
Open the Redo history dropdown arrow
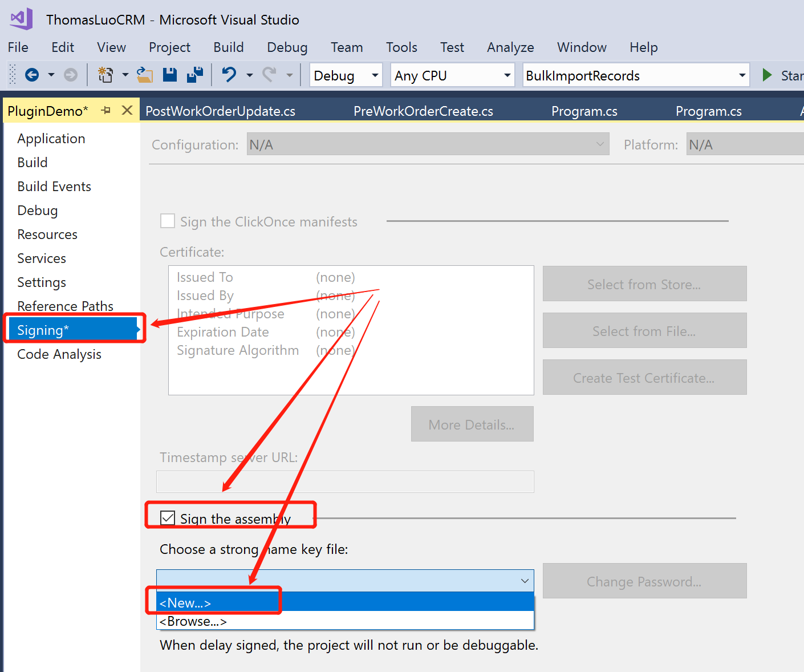coord(289,75)
